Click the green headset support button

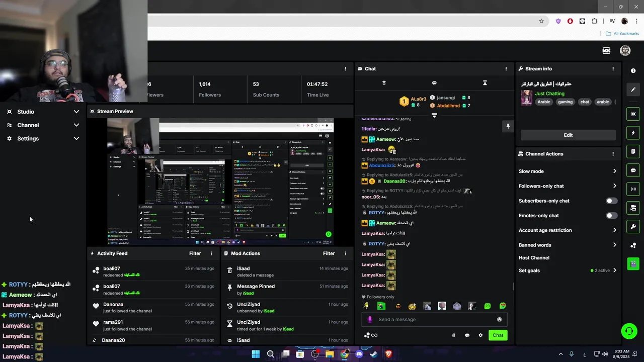coord(629,331)
